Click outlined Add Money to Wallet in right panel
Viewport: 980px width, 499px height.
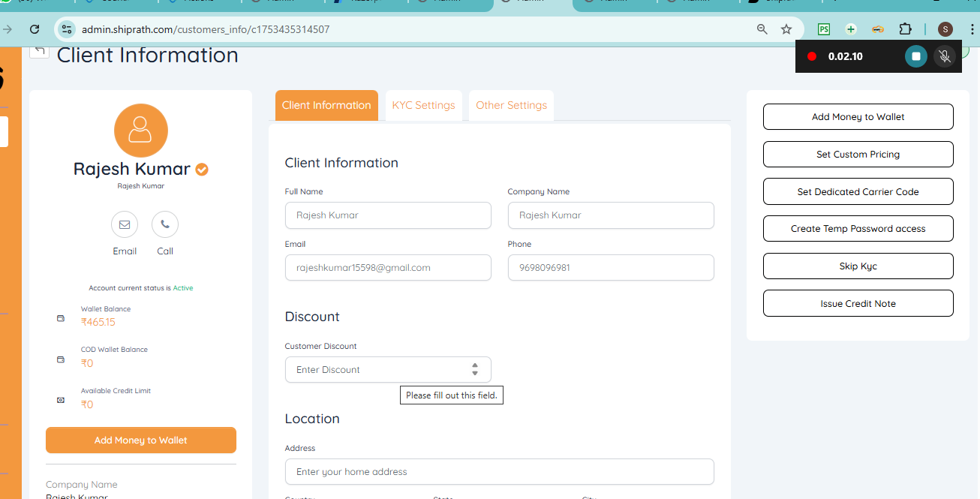click(858, 117)
